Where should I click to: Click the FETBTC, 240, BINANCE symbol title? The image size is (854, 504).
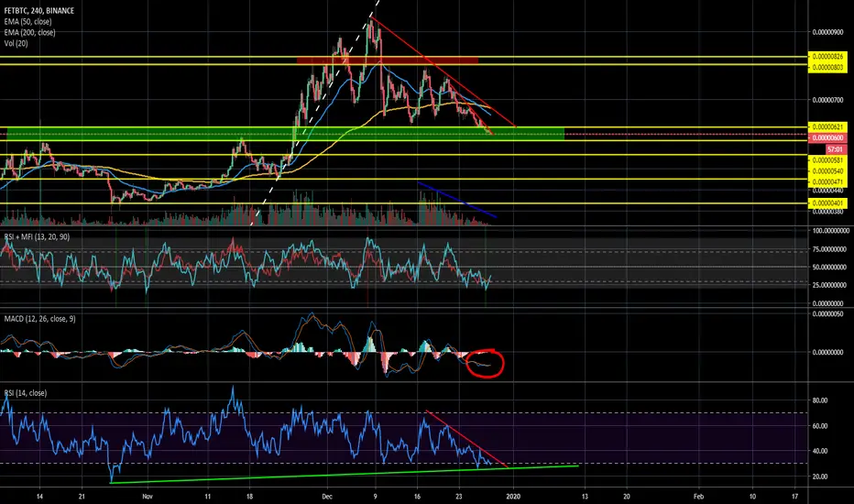click(39, 10)
